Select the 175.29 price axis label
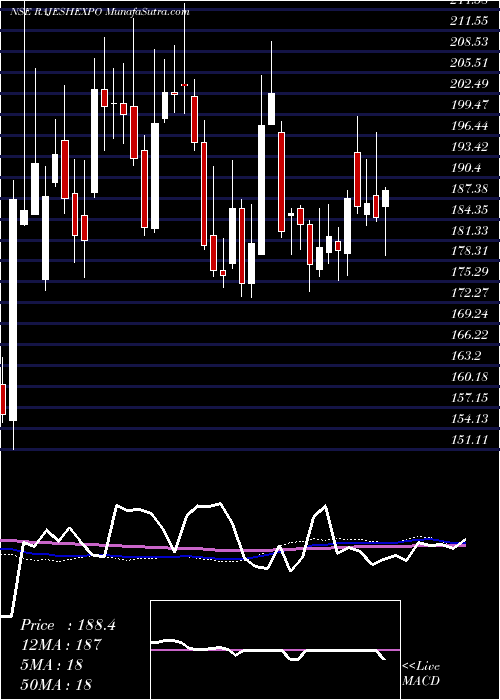This screenshot has height=700, width=500. tap(468, 272)
